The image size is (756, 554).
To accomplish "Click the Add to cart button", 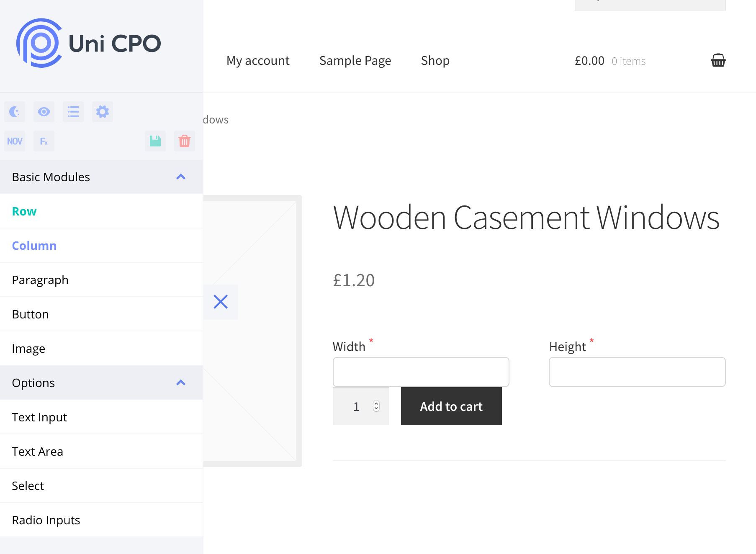I will pyautogui.click(x=451, y=406).
